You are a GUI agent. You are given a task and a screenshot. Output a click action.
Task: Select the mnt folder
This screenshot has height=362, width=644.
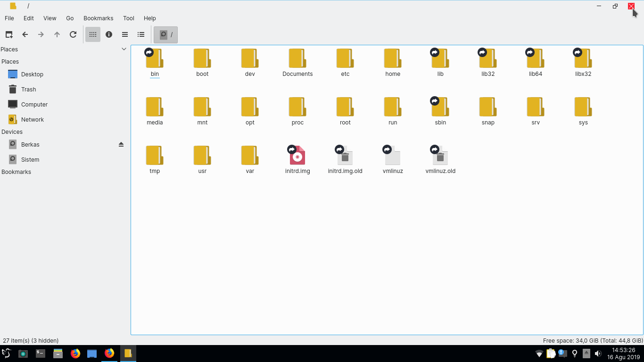coord(202,111)
